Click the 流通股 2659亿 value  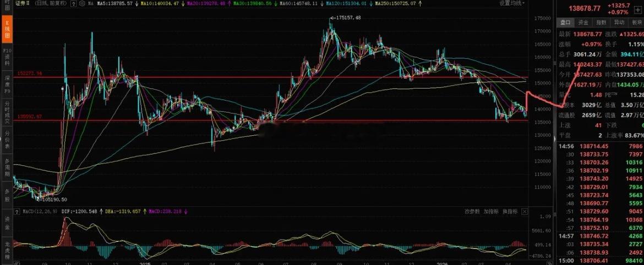point(592,115)
